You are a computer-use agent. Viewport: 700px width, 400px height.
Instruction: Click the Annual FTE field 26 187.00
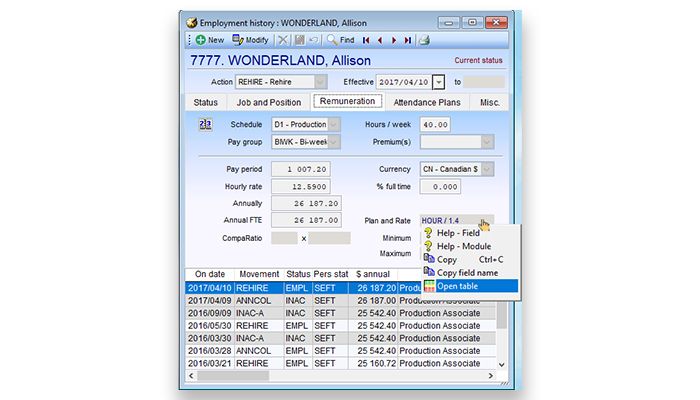[x=306, y=220]
